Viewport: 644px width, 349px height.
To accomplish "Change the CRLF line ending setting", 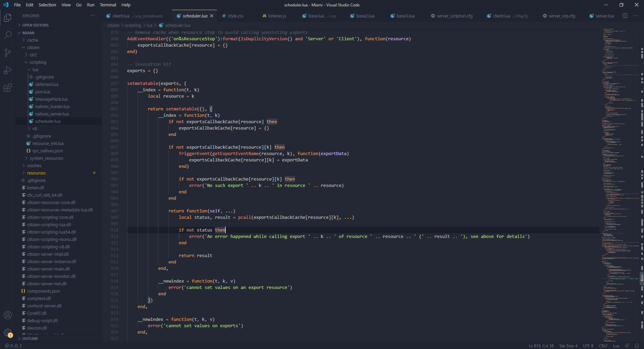I will coord(603,346).
